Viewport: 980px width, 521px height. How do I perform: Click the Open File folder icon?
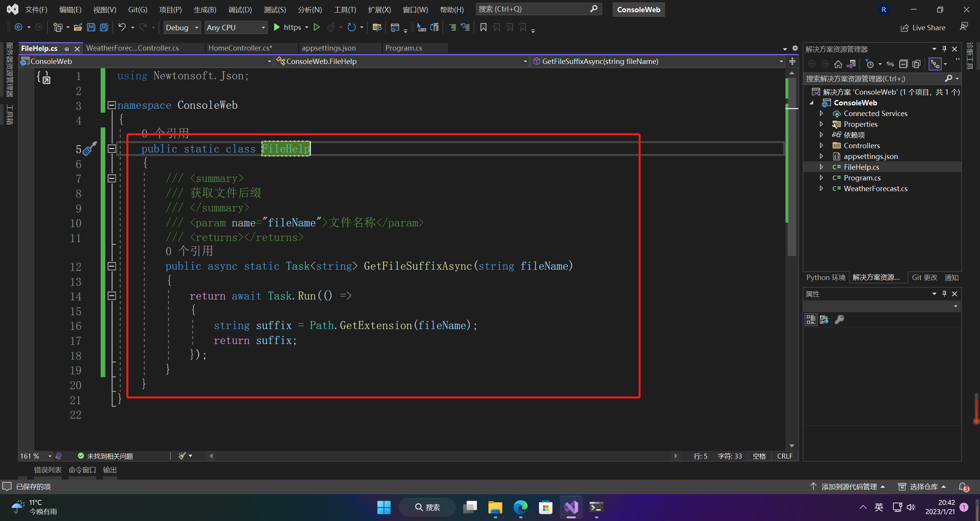pos(78,27)
